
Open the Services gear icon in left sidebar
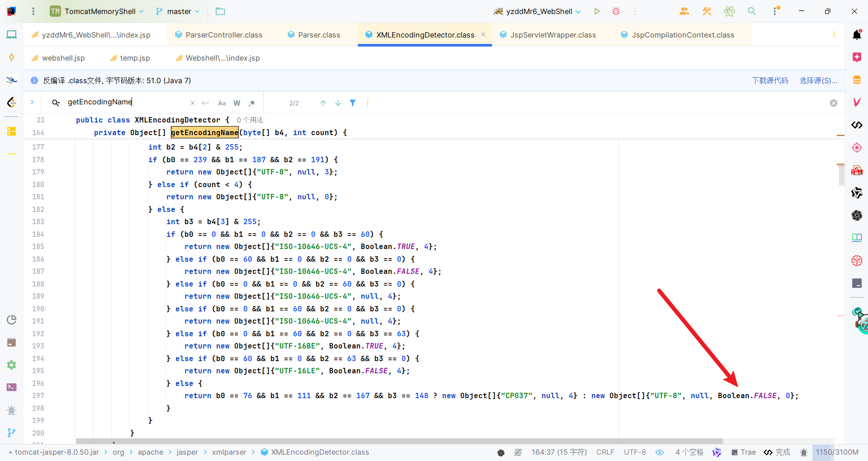11,365
